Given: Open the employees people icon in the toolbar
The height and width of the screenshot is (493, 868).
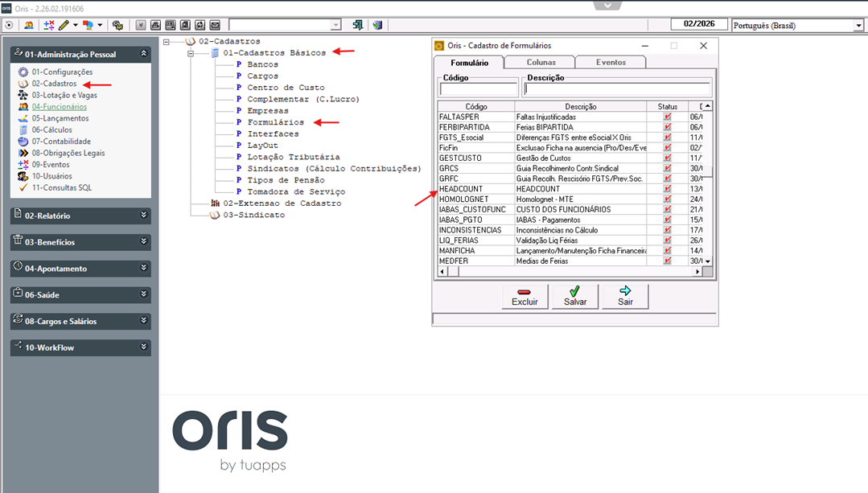Looking at the screenshot, I should click(29, 25).
